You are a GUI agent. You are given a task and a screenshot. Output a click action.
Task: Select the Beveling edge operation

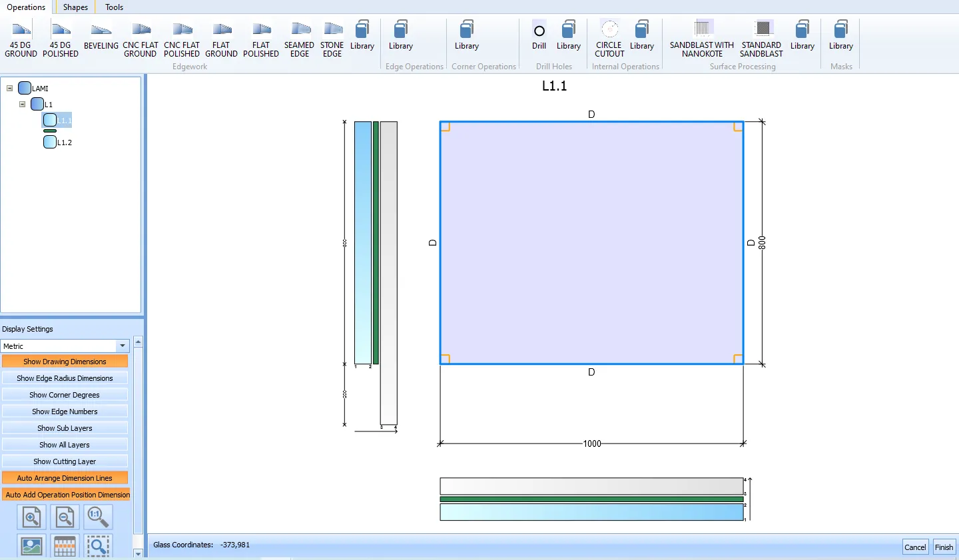click(x=101, y=37)
